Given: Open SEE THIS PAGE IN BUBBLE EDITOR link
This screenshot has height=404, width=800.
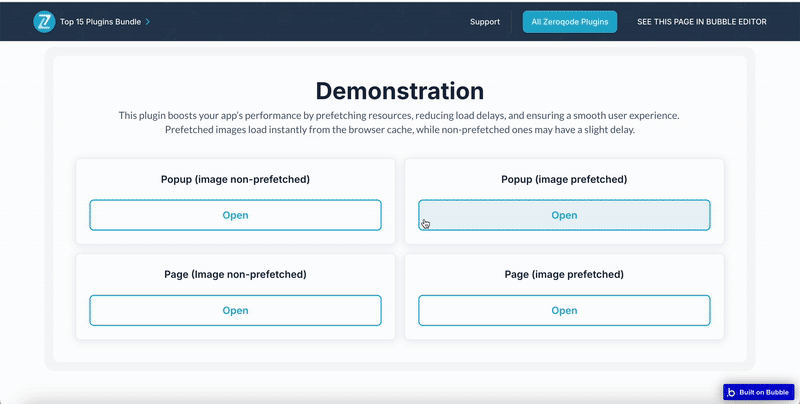Looking at the screenshot, I should coord(702,22).
